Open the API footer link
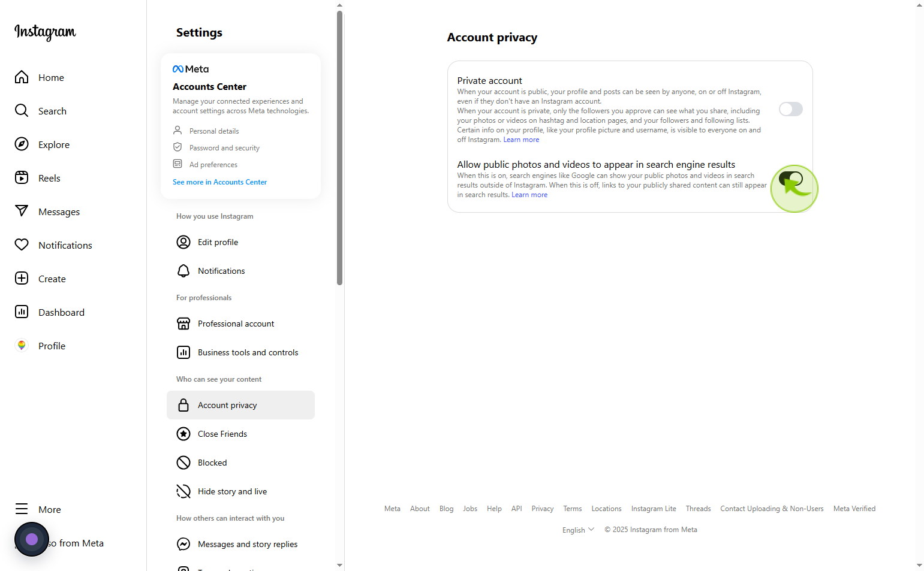The height and width of the screenshot is (571, 924). tap(516, 509)
